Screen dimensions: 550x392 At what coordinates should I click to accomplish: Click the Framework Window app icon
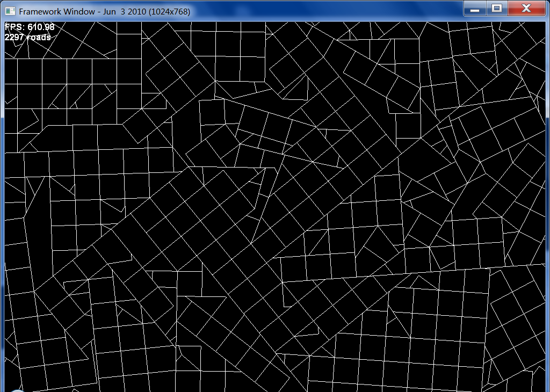[10, 11]
